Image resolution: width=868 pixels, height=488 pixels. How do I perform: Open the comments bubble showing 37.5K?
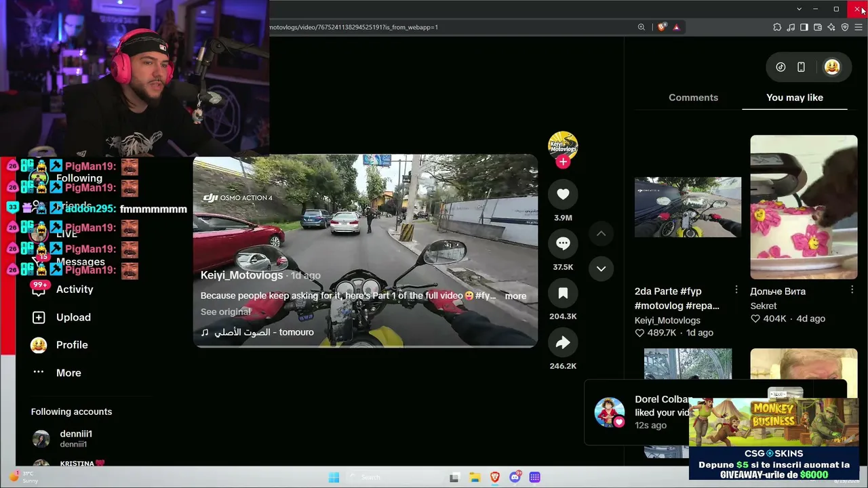pyautogui.click(x=563, y=244)
